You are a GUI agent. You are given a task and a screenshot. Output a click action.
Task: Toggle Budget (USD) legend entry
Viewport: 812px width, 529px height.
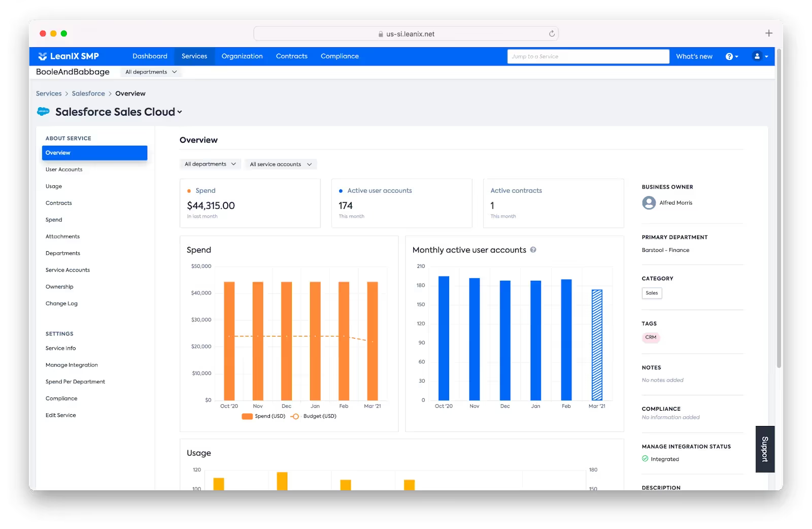(313, 416)
